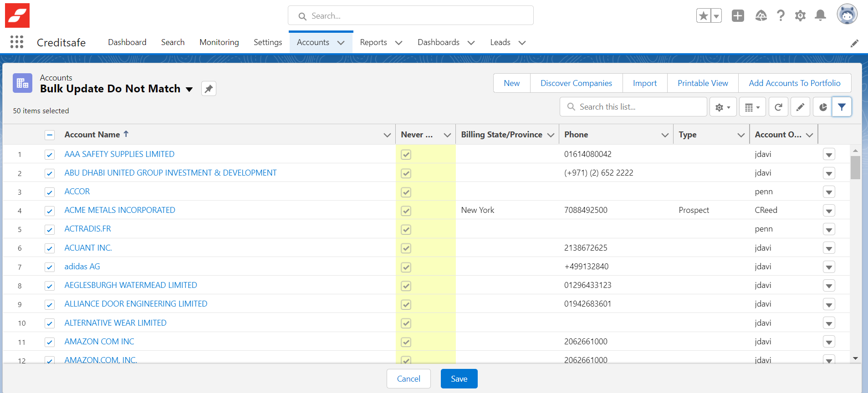Screen dimensions: 868x393
Task: Deselect the ACTRADIS.FR row checkbox
Action: [x=50, y=229]
